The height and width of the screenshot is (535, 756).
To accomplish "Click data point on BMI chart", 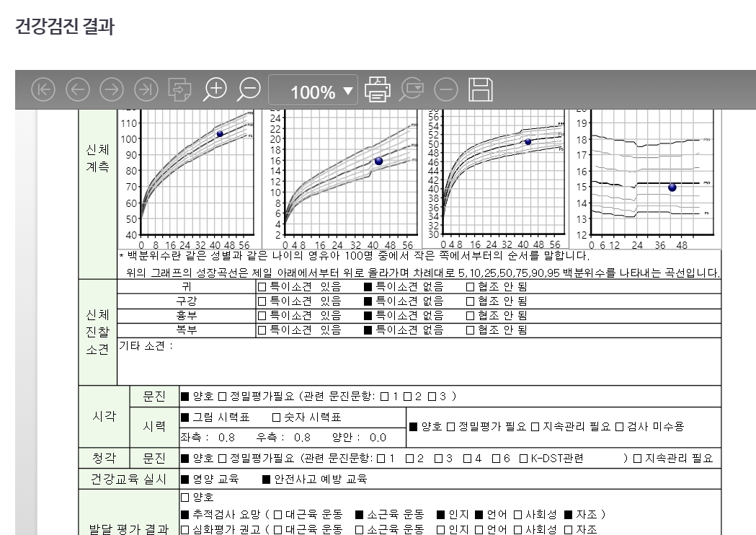I will [x=672, y=187].
